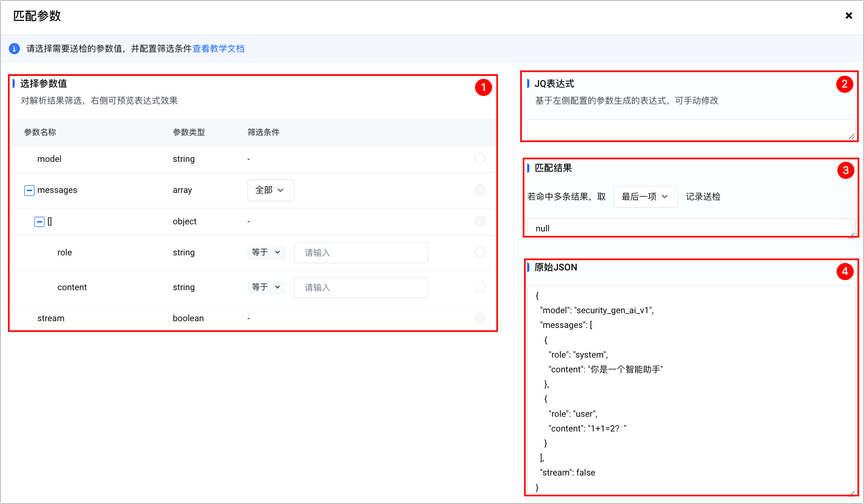Open the 查看教学文档 link

[x=218, y=49]
